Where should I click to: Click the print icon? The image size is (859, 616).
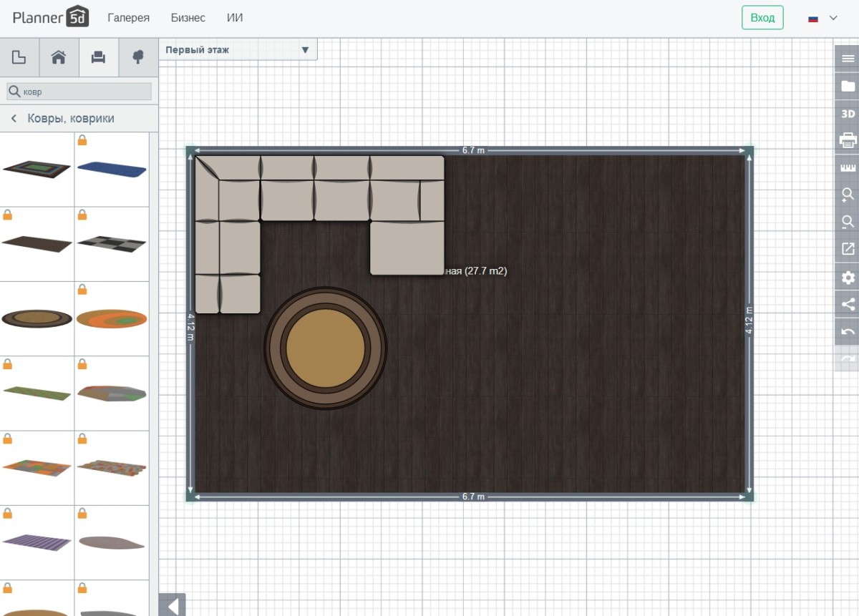[x=848, y=140]
